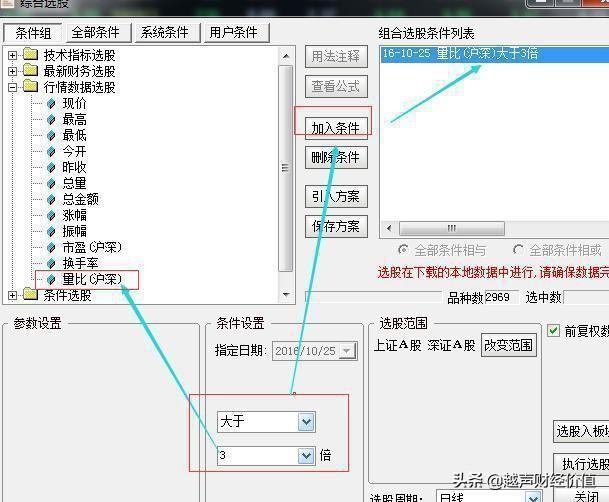This screenshot has width=609, height=502.
Task: Click the 昨收 condition icon
Action: click(x=51, y=167)
